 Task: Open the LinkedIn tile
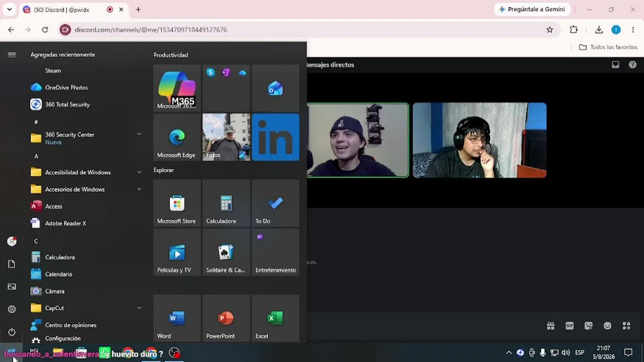tap(275, 137)
